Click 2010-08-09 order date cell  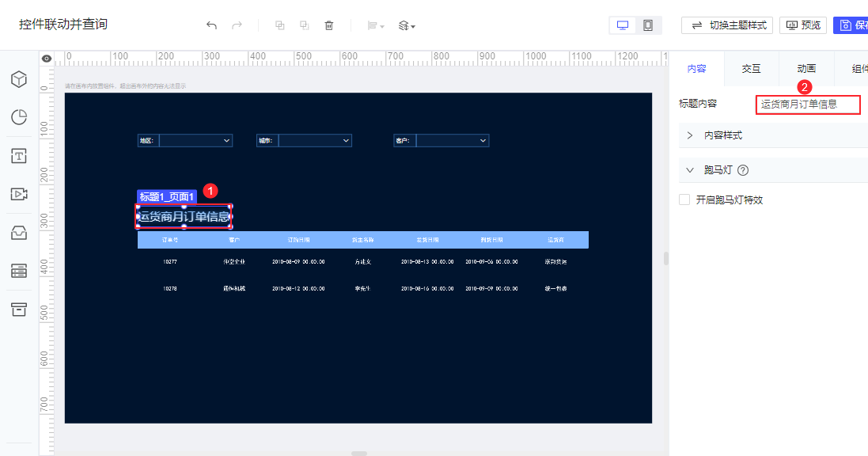(298, 261)
